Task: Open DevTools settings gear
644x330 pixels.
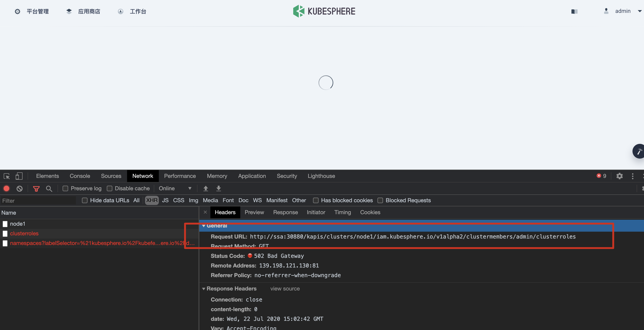Action: tap(620, 176)
